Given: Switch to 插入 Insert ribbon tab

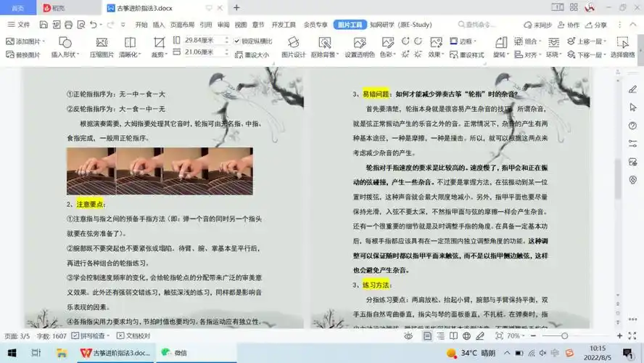Looking at the screenshot, I should point(159,25).
